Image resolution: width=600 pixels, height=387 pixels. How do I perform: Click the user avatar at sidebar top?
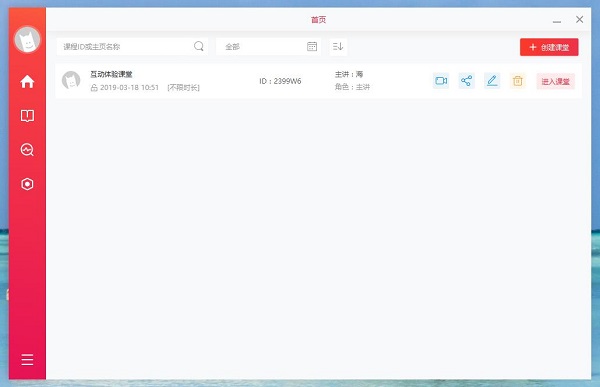pyautogui.click(x=27, y=40)
